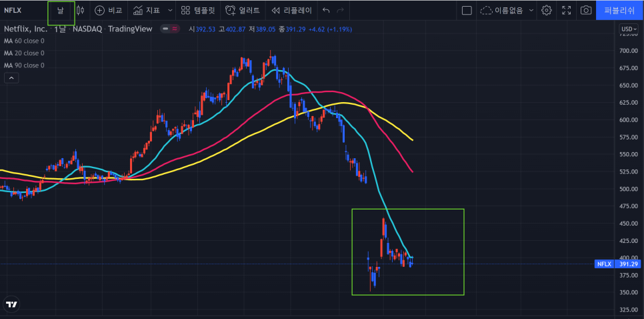Click the NFLX 391.29 price label
This screenshot has height=319, width=644.
tap(617, 264)
